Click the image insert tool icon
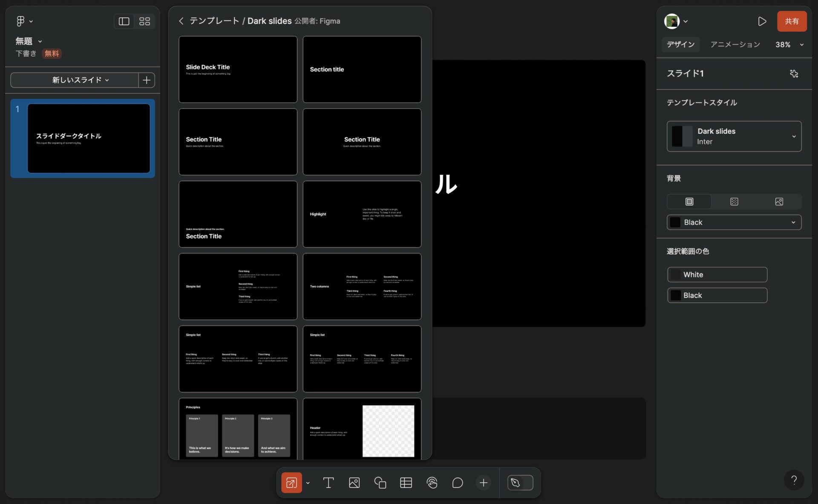This screenshot has width=818, height=504. point(354,482)
